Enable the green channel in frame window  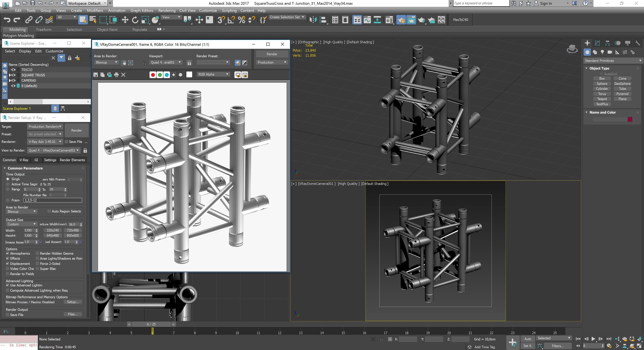(160, 75)
